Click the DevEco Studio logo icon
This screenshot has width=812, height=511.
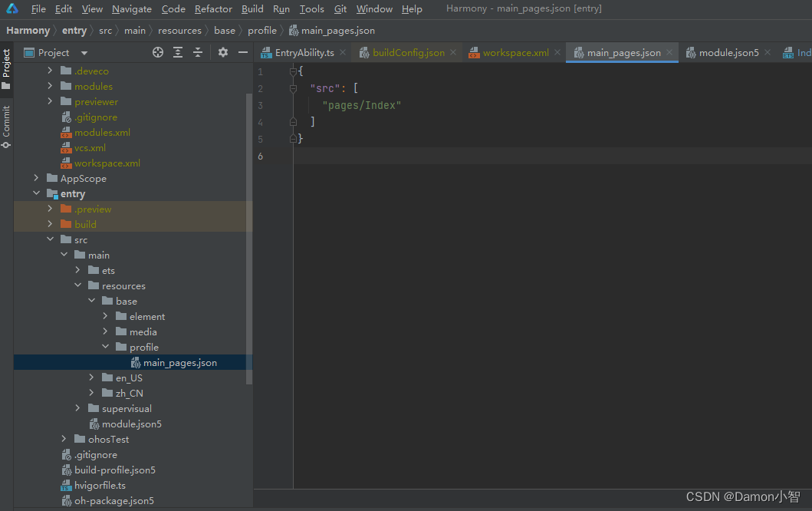point(12,8)
